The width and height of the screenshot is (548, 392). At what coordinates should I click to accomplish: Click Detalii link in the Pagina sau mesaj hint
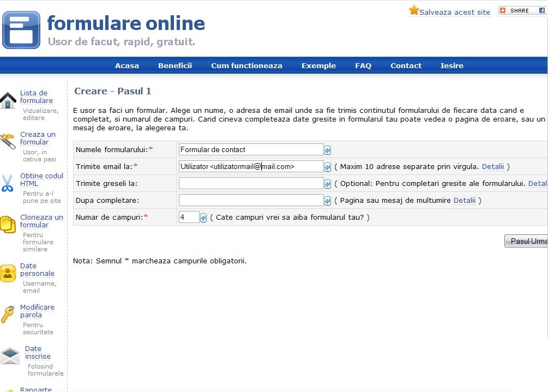click(x=465, y=200)
